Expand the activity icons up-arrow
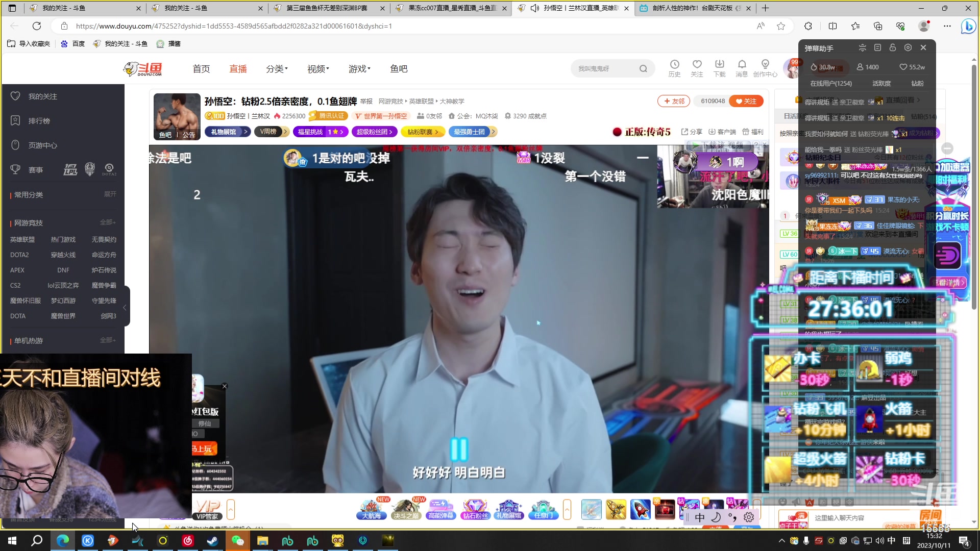 (x=567, y=509)
